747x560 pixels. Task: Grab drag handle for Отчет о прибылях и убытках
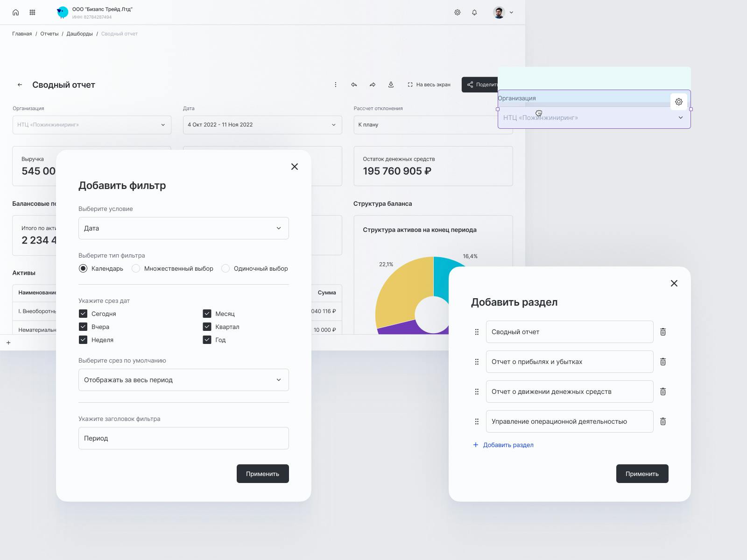(477, 362)
